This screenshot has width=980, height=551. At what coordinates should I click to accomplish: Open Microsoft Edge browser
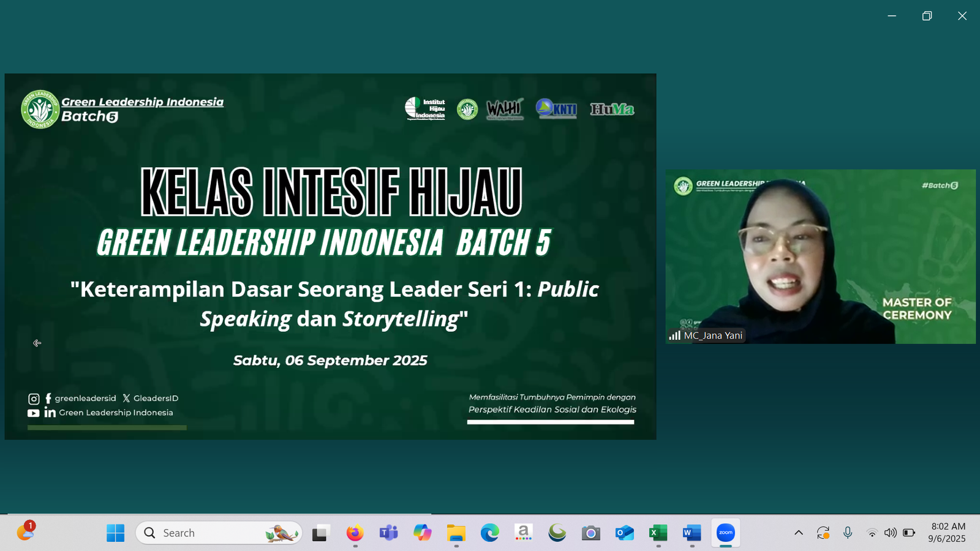(489, 533)
